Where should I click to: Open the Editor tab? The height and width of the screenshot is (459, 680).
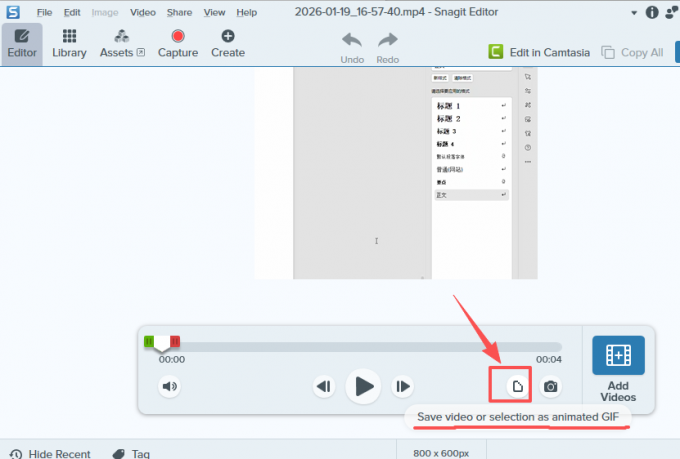pos(22,44)
